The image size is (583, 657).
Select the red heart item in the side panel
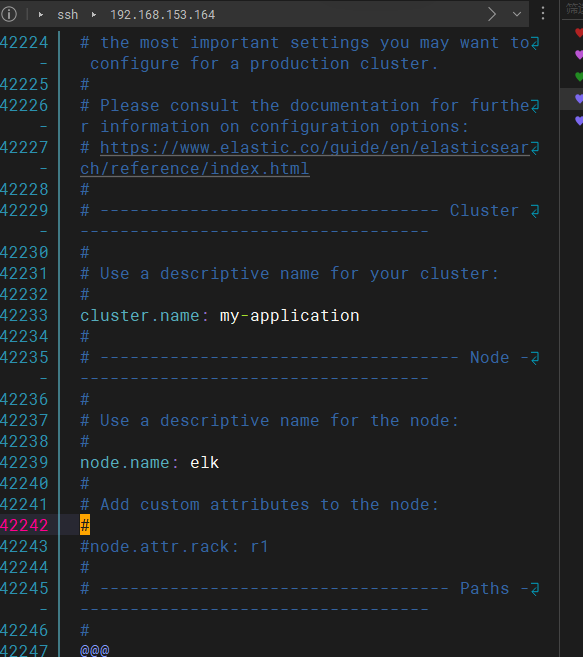579,32
